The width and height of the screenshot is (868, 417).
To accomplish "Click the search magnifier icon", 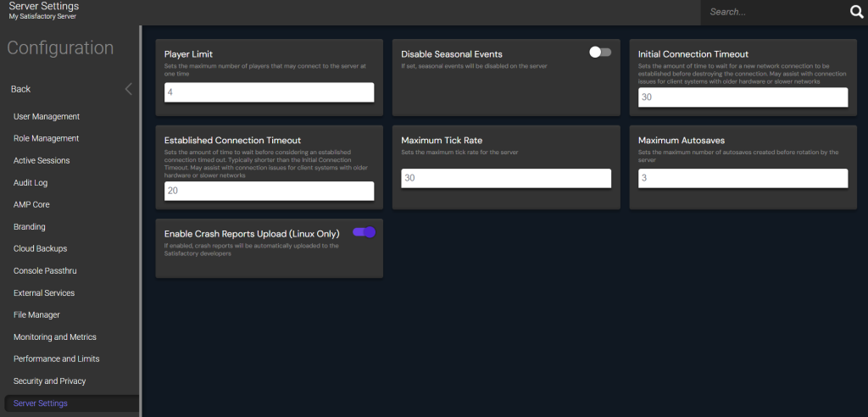I will [856, 12].
